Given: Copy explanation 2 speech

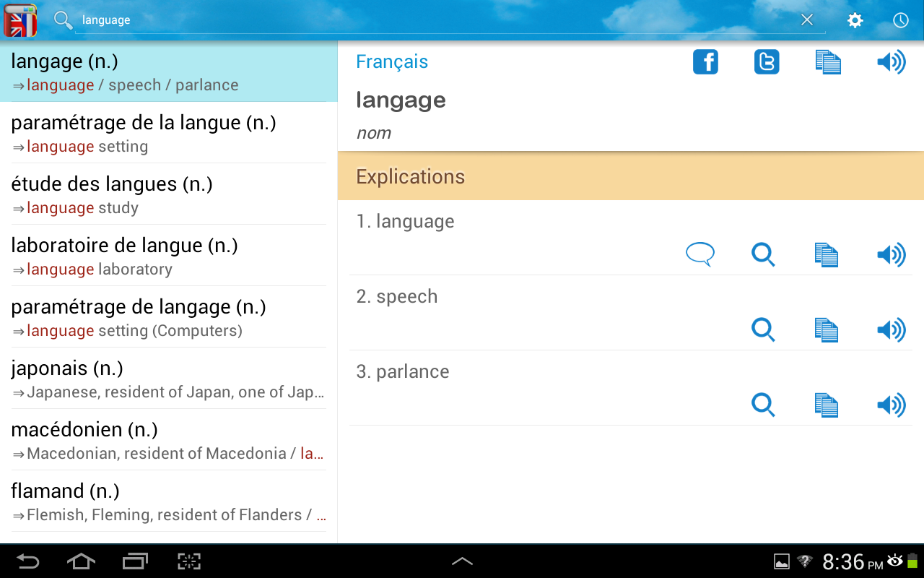Looking at the screenshot, I should click(827, 329).
